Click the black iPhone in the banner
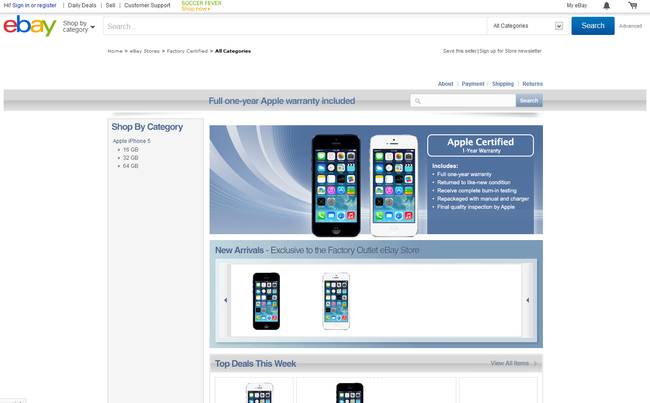 click(336, 186)
